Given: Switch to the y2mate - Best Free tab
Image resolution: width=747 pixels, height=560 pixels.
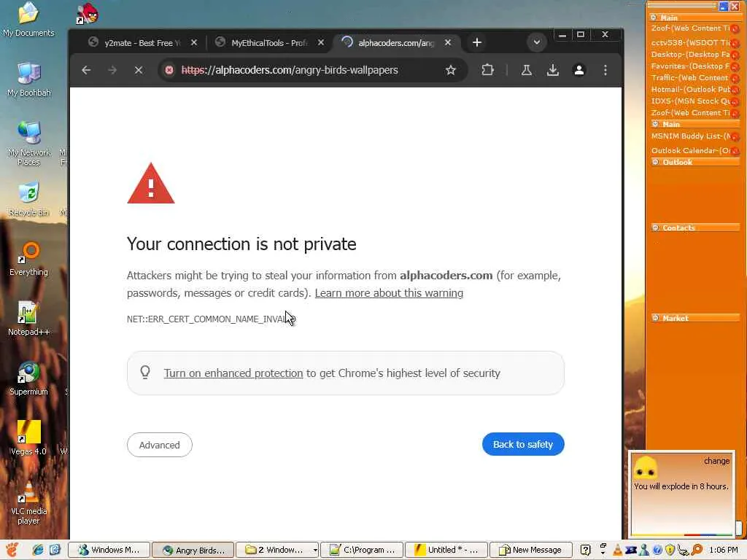Looking at the screenshot, I should click(141, 43).
